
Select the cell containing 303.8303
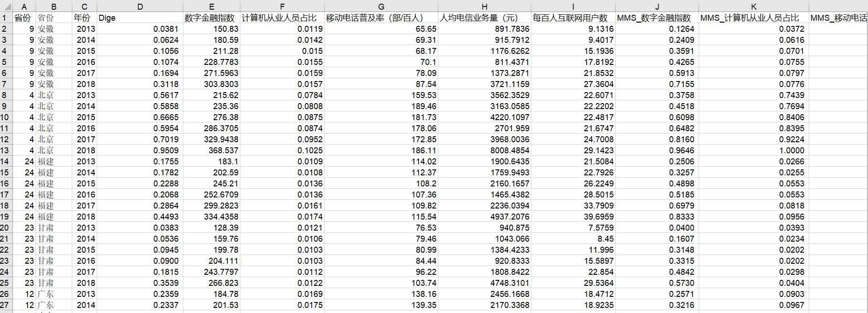point(211,84)
